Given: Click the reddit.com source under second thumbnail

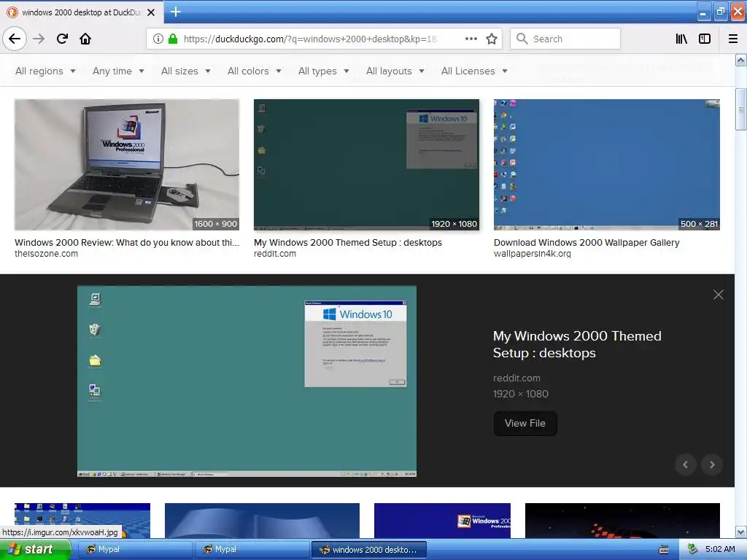Looking at the screenshot, I should [275, 254].
